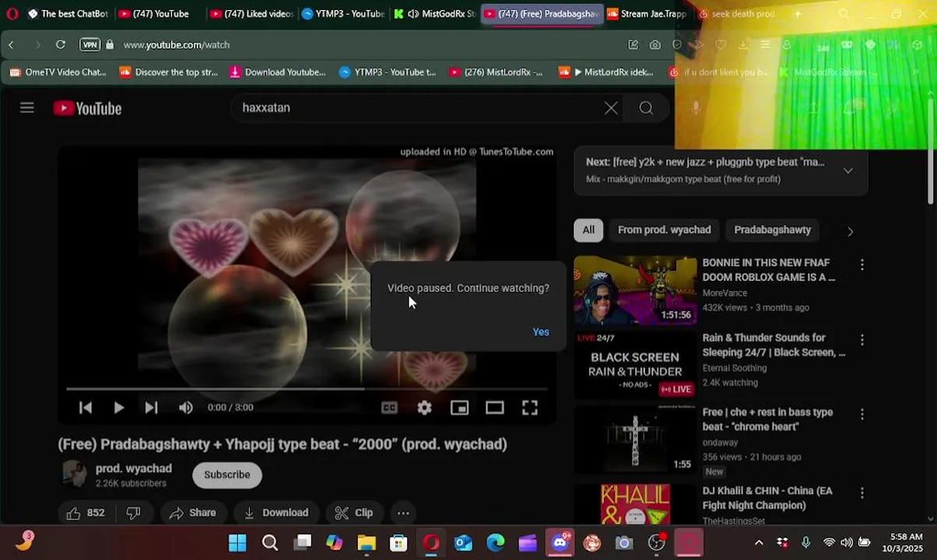The width and height of the screenshot is (937, 560).
Task: Open Discord from the taskbar
Action: click(560, 543)
